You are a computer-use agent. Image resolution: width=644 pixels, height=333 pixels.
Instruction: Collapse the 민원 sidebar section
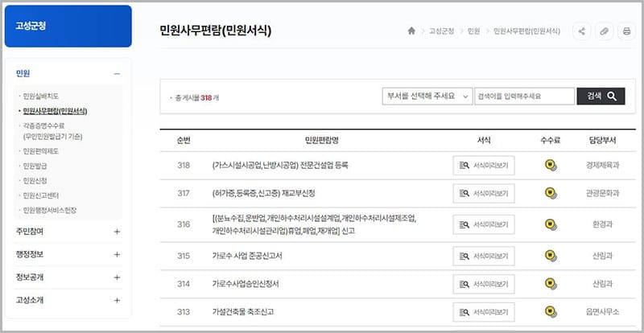117,73
